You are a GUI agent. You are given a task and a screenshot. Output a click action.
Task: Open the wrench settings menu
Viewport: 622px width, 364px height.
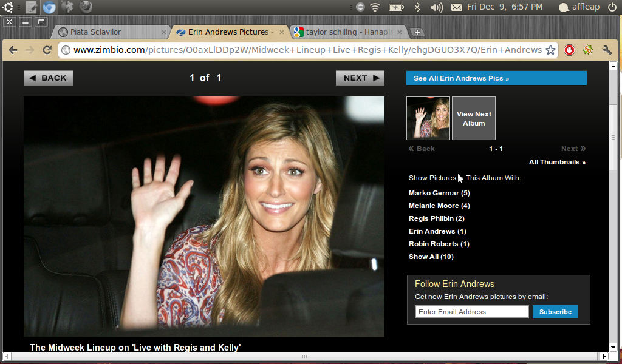607,50
